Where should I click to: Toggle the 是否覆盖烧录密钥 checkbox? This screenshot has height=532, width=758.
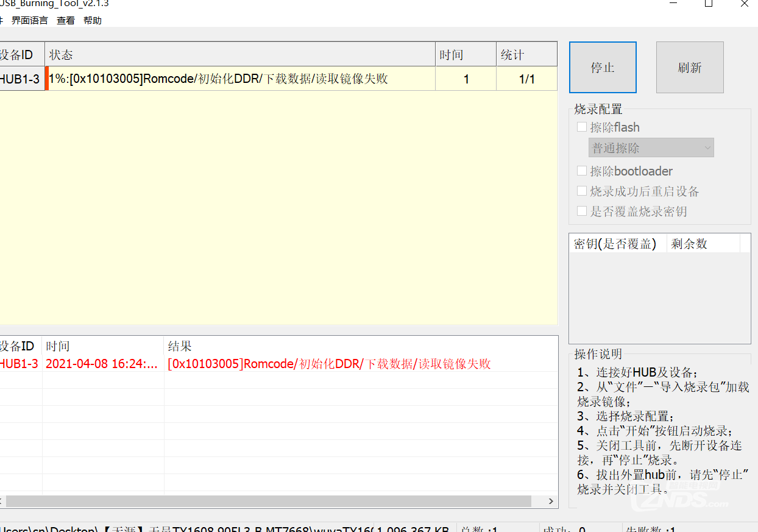[582, 211]
